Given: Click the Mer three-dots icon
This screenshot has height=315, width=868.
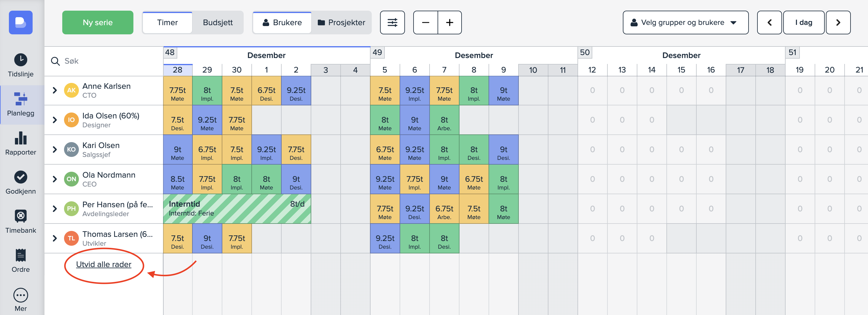Looking at the screenshot, I should coord(20,295).
